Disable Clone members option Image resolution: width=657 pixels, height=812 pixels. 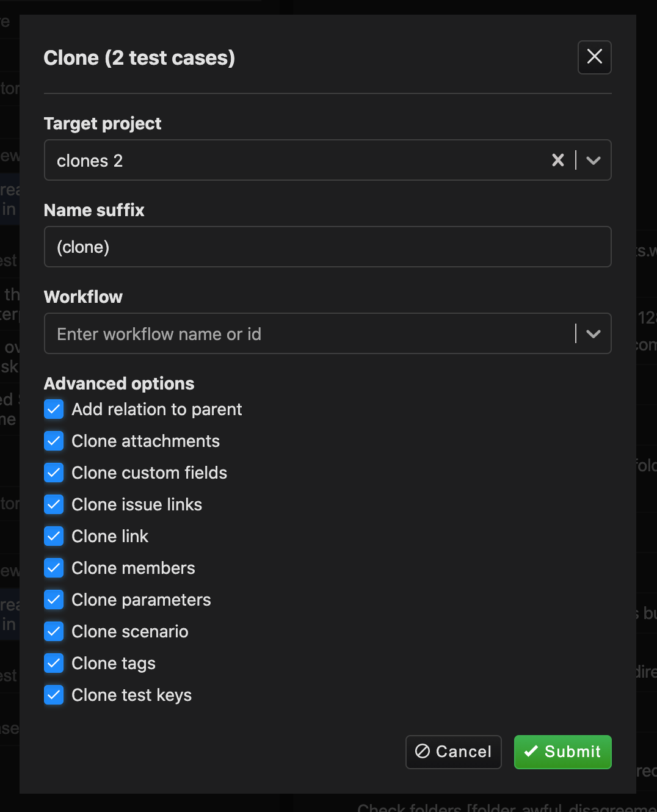[x=54, y=568]
